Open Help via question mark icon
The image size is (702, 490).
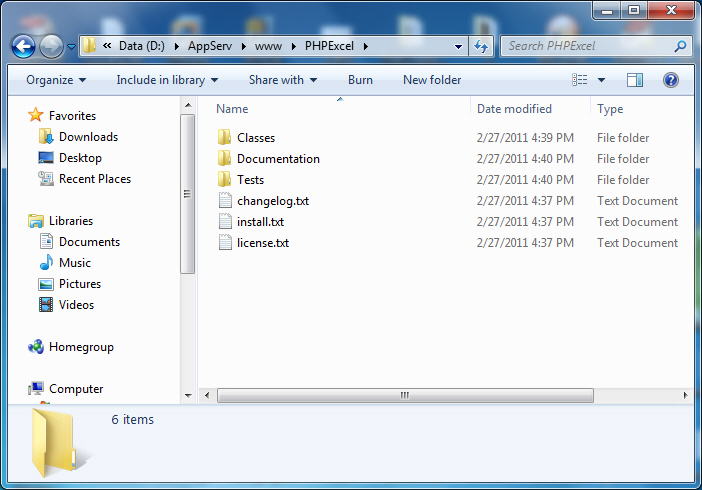pyautogui.click(x=671, y=80)
